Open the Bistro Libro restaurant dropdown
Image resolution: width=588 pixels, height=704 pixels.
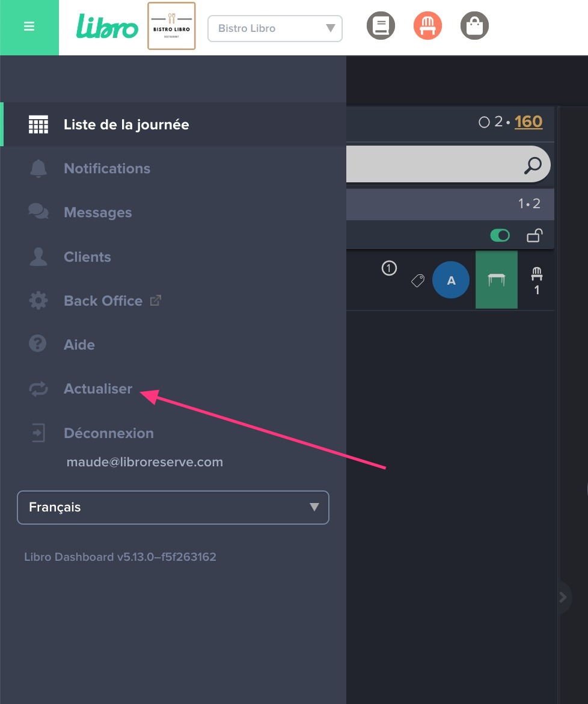click(275, 28)
